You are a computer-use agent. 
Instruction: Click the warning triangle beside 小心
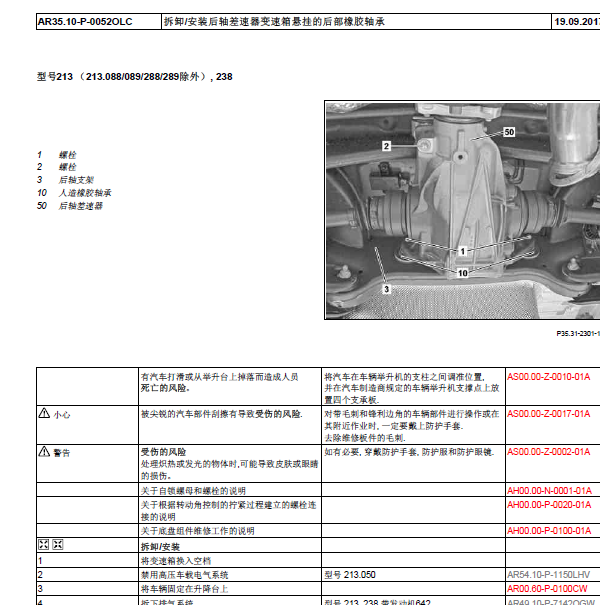44,413
